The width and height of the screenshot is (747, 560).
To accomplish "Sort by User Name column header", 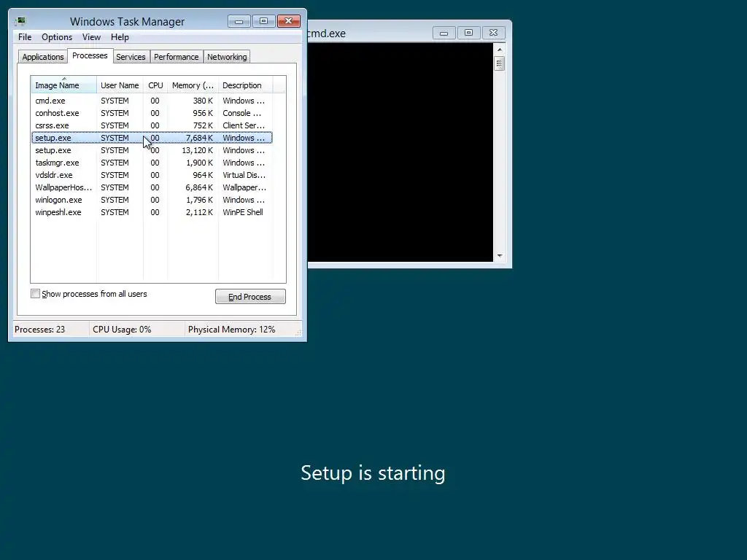I will [120, 85].
